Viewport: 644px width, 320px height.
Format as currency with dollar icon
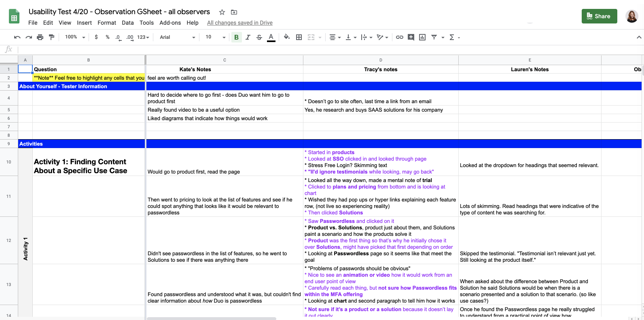[96, 37]
